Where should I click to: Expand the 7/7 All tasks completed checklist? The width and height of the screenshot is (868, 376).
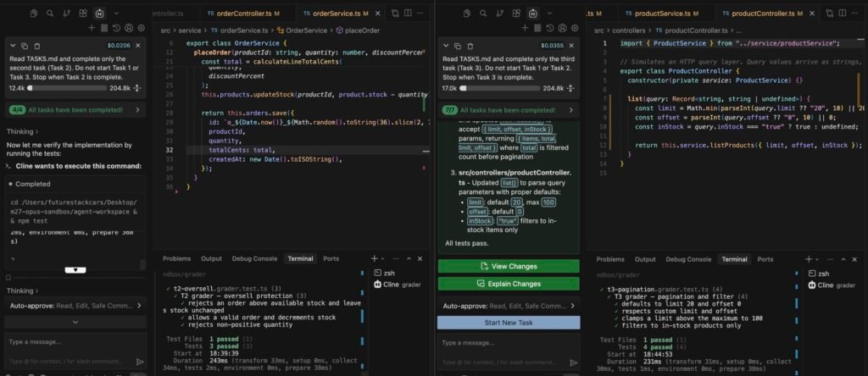(509, 110)
